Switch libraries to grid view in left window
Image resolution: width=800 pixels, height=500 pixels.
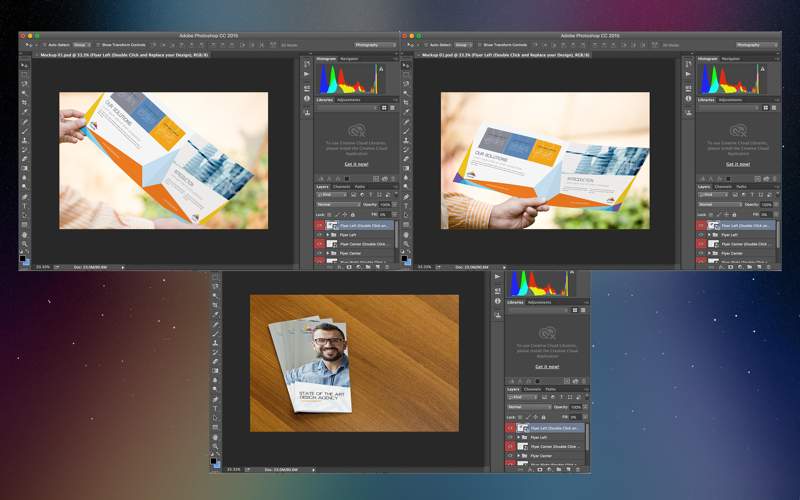pyautogui.click(x=384, y=108)
